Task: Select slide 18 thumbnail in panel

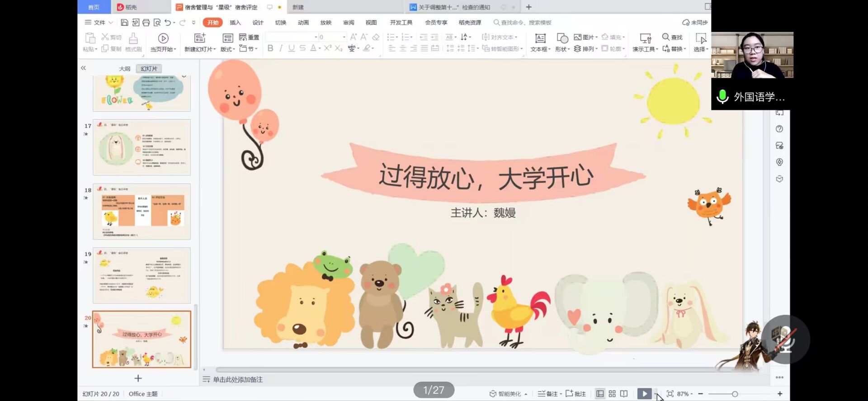Action: pyautogui.click(x=142, y=212)
